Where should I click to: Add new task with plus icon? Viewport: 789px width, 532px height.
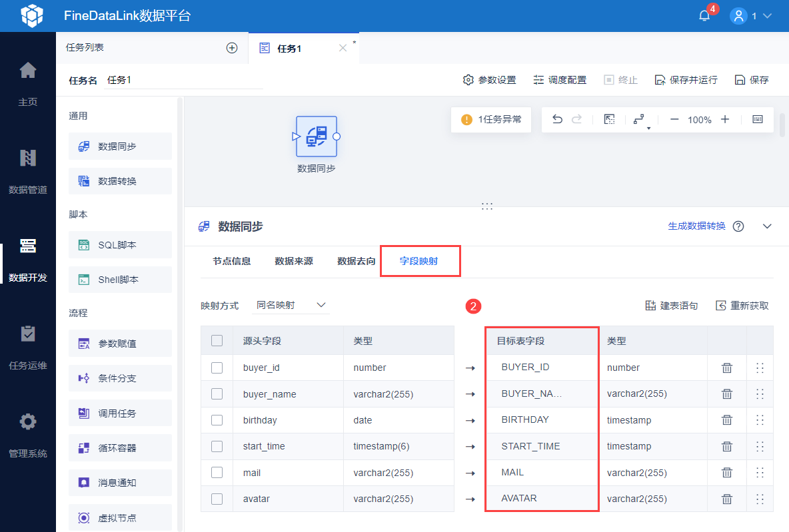232,48
